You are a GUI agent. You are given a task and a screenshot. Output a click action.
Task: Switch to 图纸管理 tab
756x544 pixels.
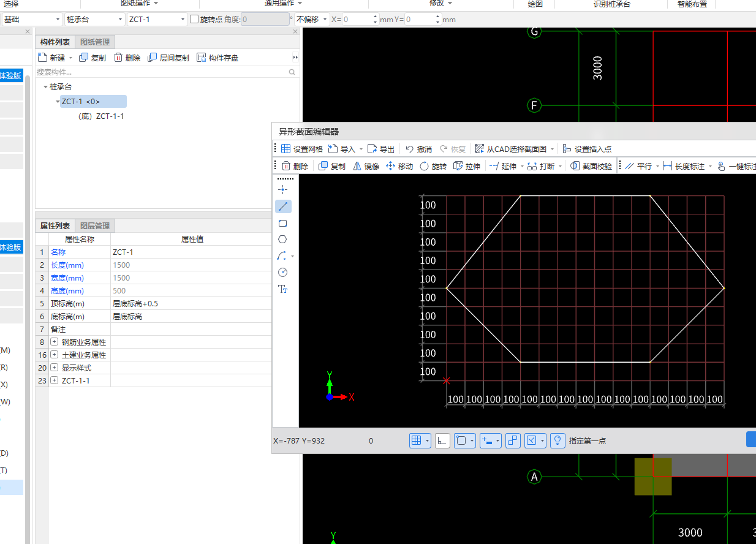[95, 42]
